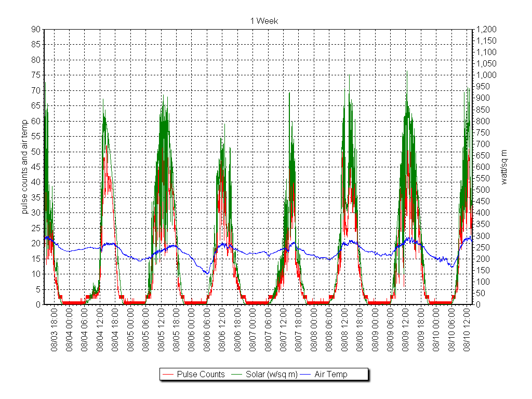Click the "70" tick on the left axis

click(36, 90)
